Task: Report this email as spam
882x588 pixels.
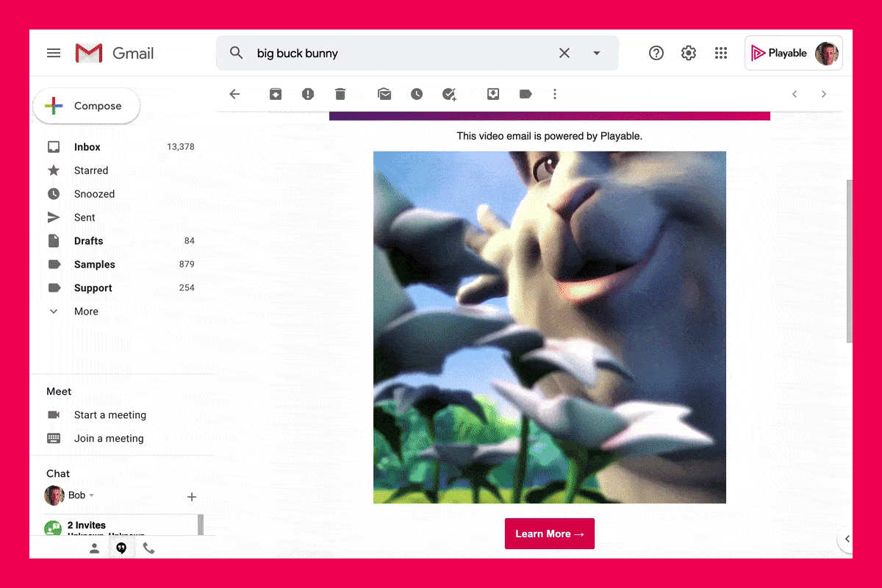Action: point(308,94)
